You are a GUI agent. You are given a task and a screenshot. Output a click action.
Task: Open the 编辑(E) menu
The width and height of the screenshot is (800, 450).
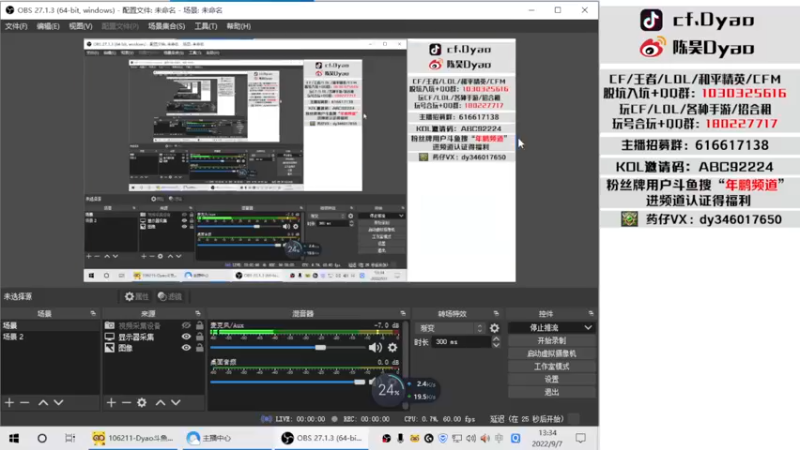click(48, 26)
